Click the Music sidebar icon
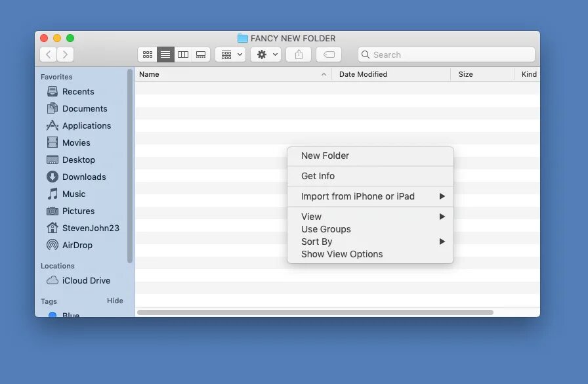This screenshot has width=588, height=384. click(52, 194)
